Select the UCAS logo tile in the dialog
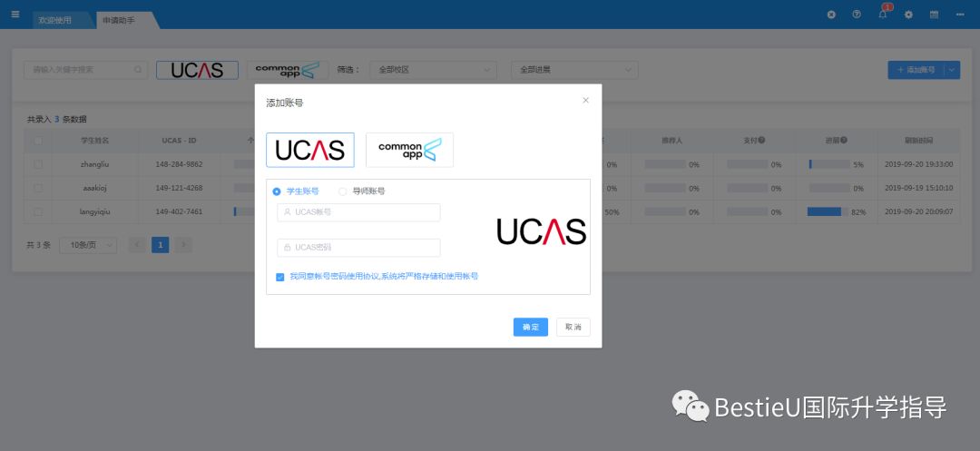 pos(310,150)
